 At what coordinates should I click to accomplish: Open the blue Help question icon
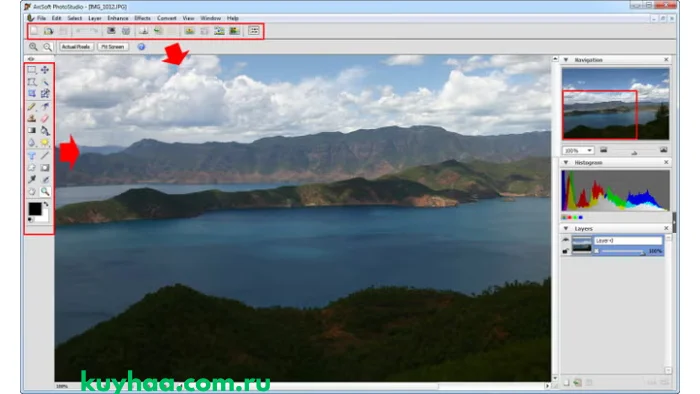click(141, 46)
